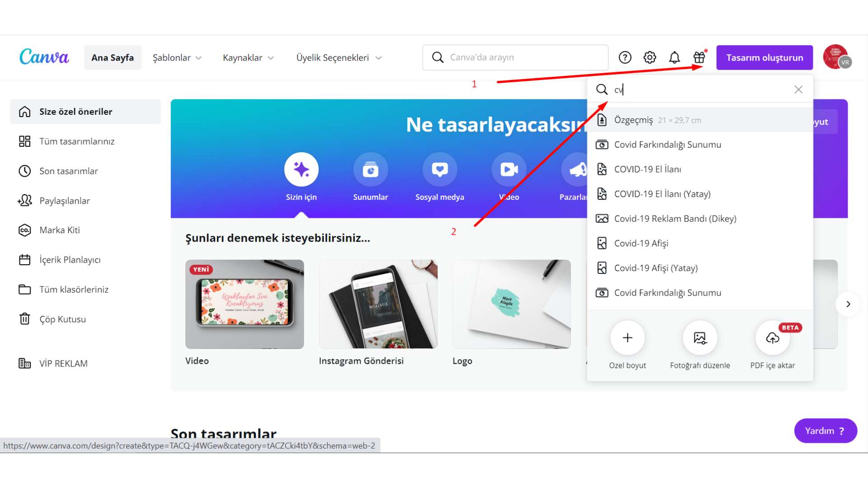Focus the Canva'da arayın search field
This screenshot has width=868, height=488.
click(x=515, y=57)
